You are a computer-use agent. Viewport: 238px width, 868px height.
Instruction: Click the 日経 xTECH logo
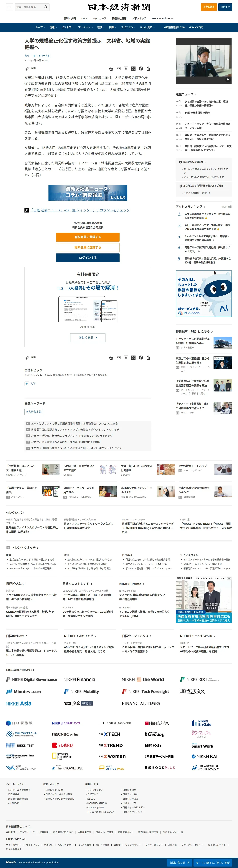click(109, 734)
